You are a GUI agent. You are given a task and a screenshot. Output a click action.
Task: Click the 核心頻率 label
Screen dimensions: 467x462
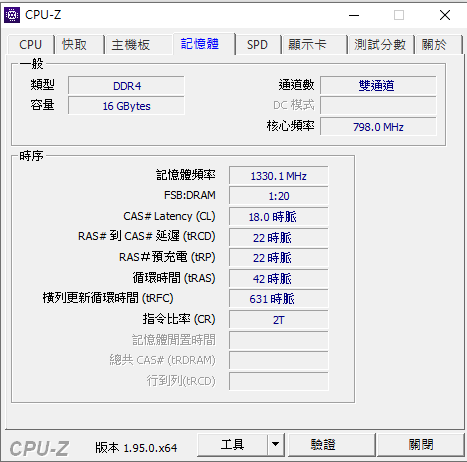point(290,126)
